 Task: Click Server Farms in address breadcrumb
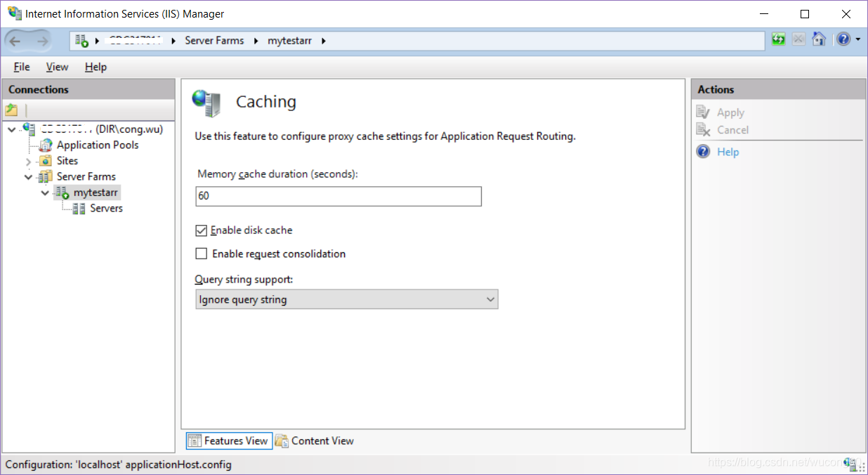pos(214,41)
